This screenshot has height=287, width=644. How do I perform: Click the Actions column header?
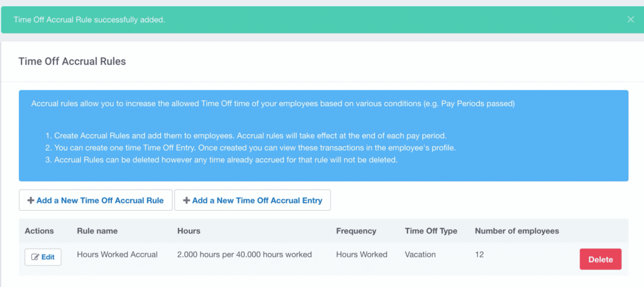click(x=39, y=231)
